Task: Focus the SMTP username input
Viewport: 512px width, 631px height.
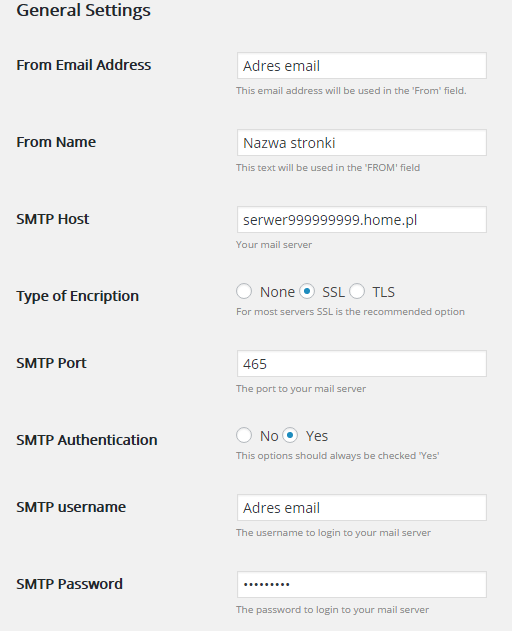Action: [362, 507]
